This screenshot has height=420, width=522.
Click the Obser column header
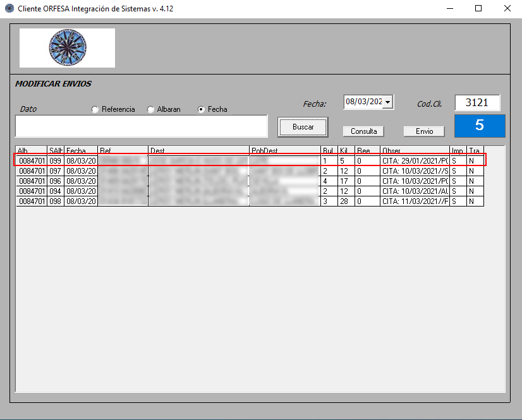click(x=414, y=150)
